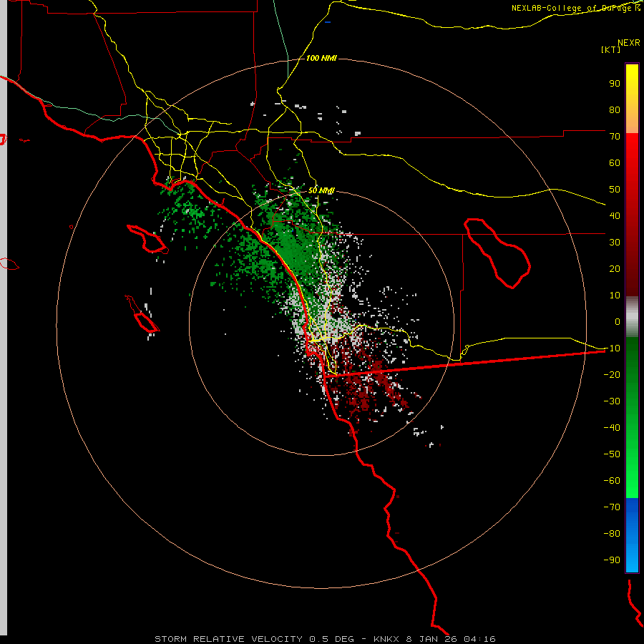Screen dimensions: 644x644
Task: Click the 50 NMI range ring label
Action: pyautogui.click(x=321, y=190)
